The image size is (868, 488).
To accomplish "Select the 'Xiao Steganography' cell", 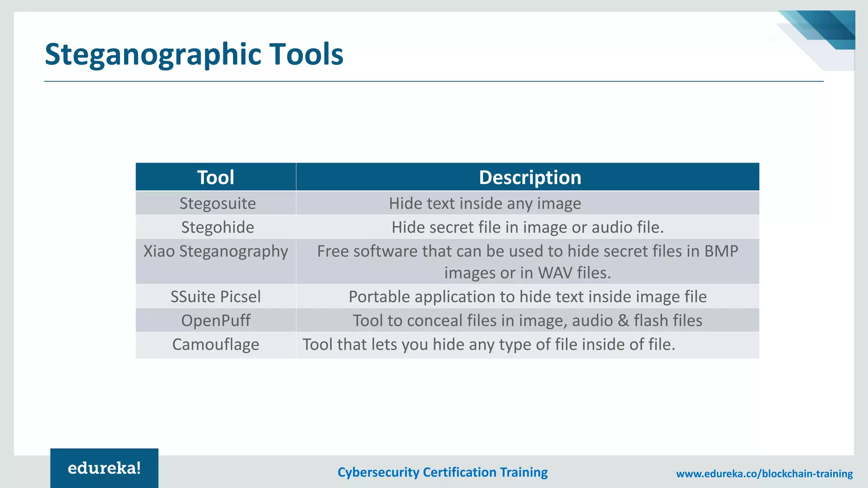I will coord(216,261).
